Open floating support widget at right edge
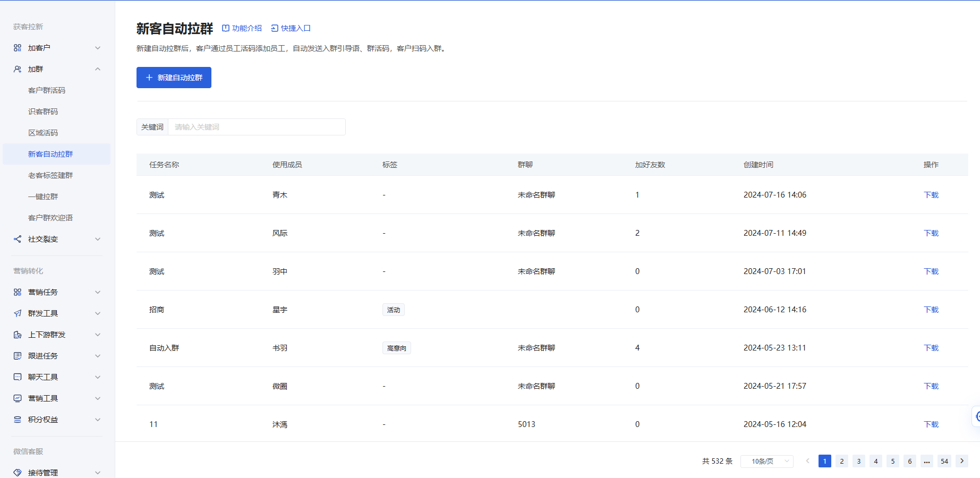980x478 pixels. pos(976,417)
